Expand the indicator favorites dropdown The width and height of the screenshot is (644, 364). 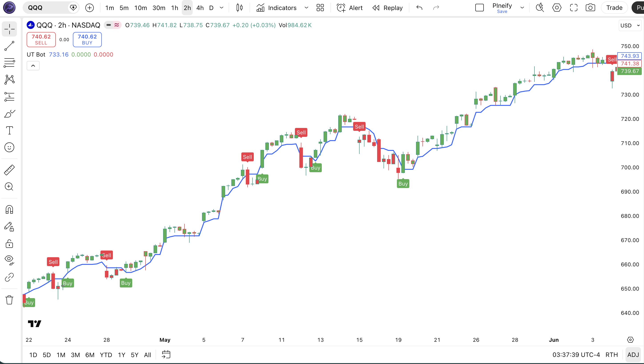[306, 8]
